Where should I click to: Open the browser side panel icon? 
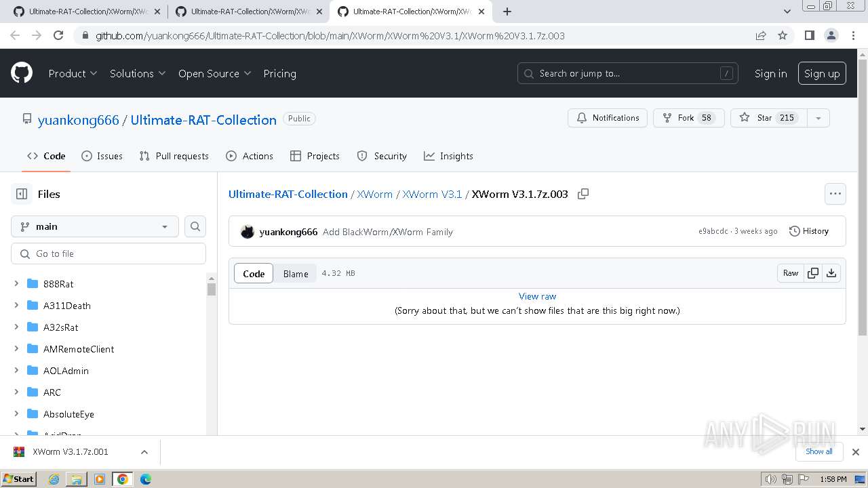(x=809, y=35)
